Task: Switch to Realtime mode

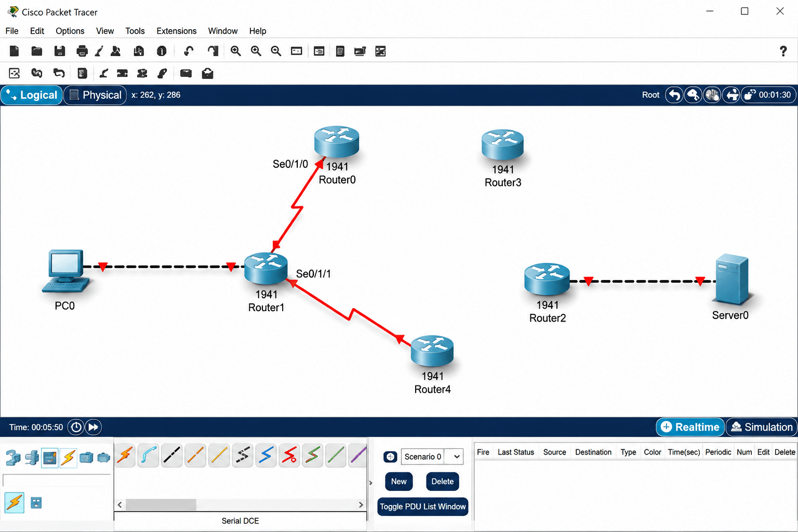Action: pyautogui.click(x=690, y=427)
